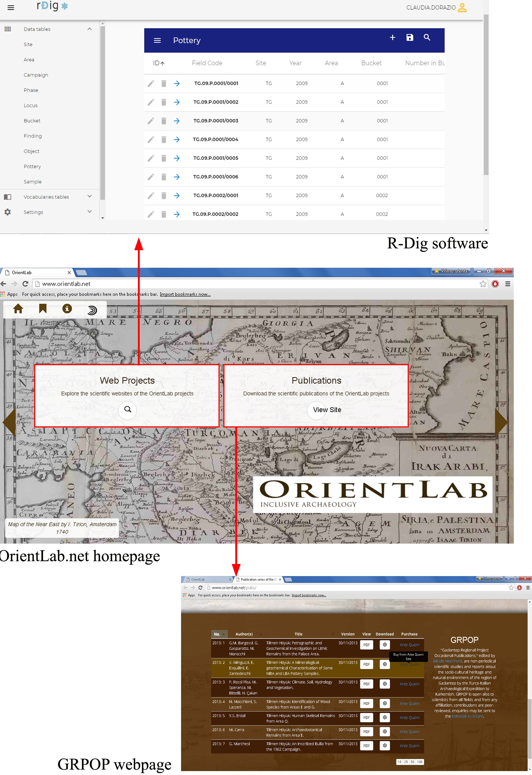Follow Ante Quem link for publication 2013: 6

point(409,732)
